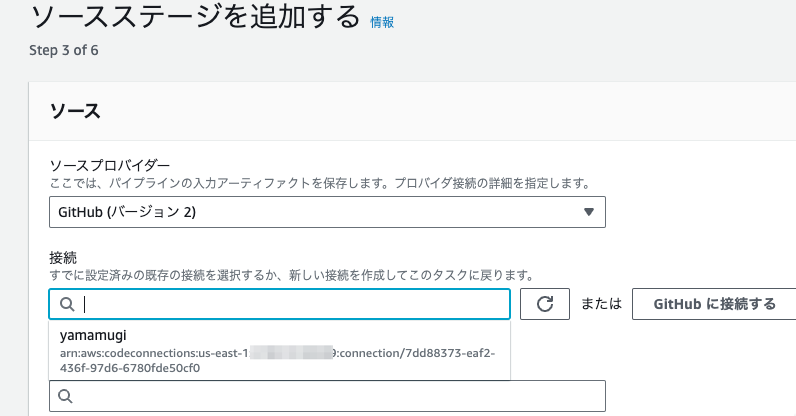The height and width of the screenshot is (416, 796).
Task: Click the ソースプロバイダー field label
Action: click(110, 166)
